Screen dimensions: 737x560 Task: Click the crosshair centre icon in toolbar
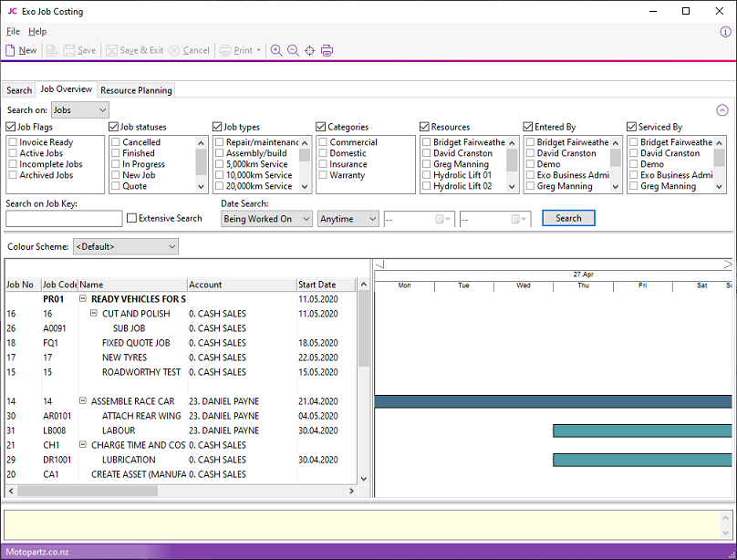tap(310, 50)
